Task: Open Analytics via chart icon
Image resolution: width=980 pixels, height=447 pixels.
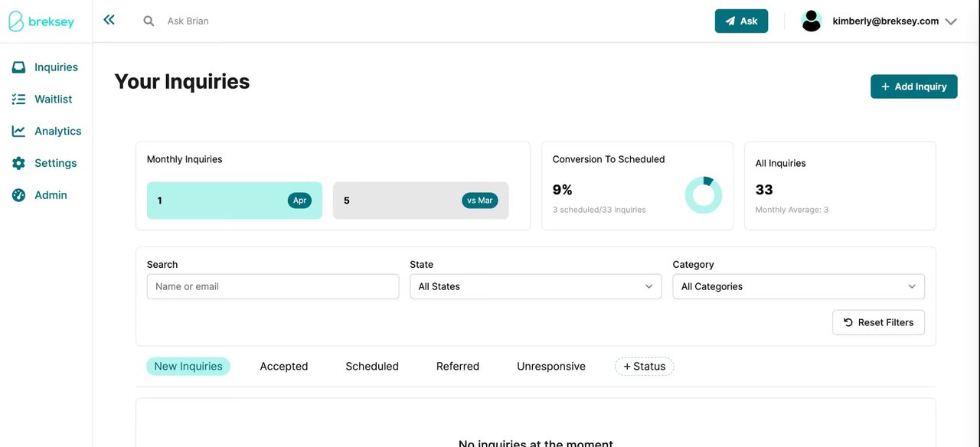Action: [18, 132]
